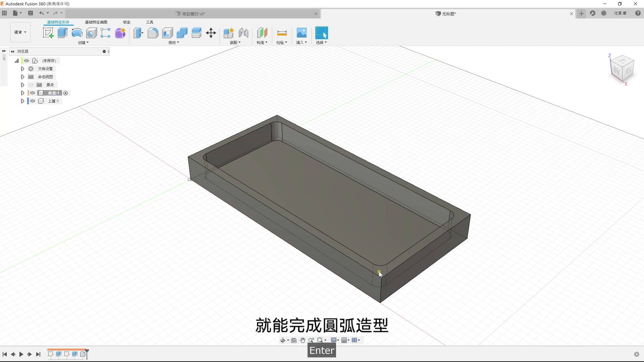Toggle the activate radio for 底盒:1
This screenshot has width=644, height=362.
coord(66,93)
